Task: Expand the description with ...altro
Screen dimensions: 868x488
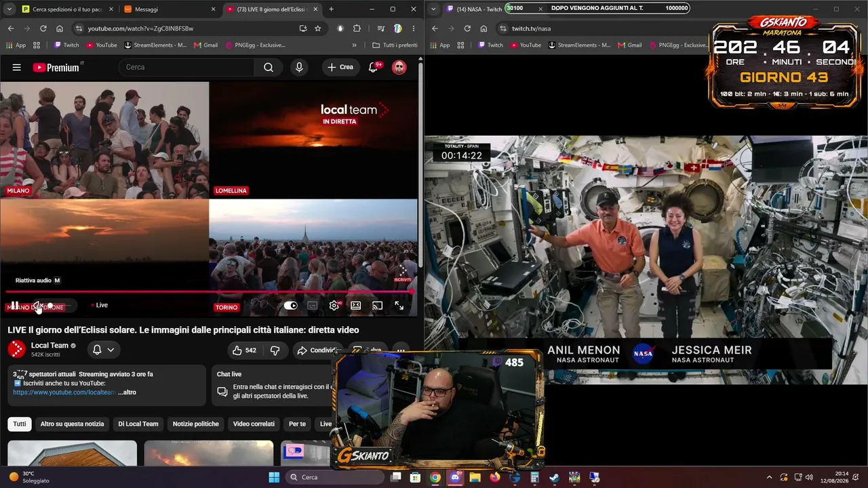Action: (x=127, y=392)
